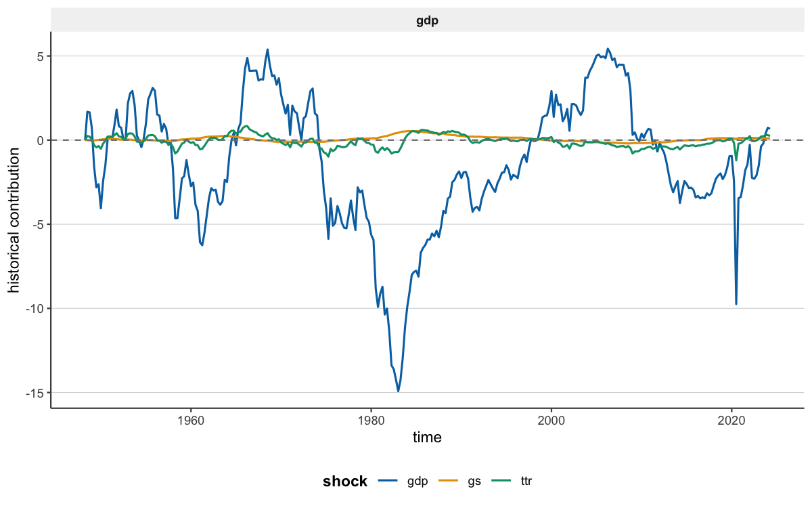This screenshot has width=812, height=508.
Task: Click the orange legend line key
Action: (448, 480)
